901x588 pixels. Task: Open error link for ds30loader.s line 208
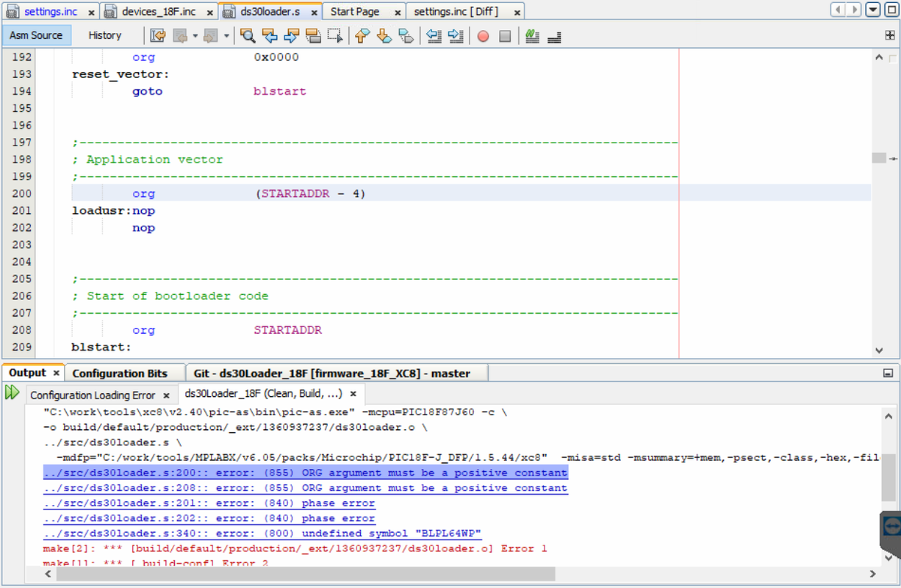(305, 488)
